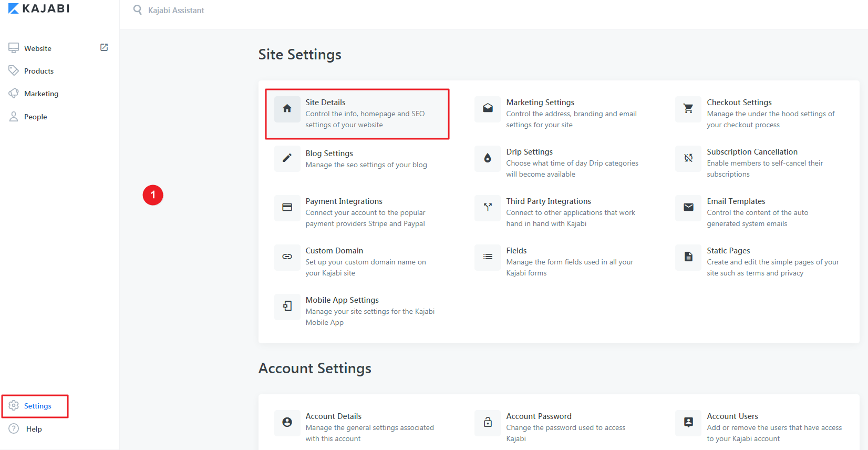Click the Fields list icon
The image size is (868, 450).
[488, 257]
